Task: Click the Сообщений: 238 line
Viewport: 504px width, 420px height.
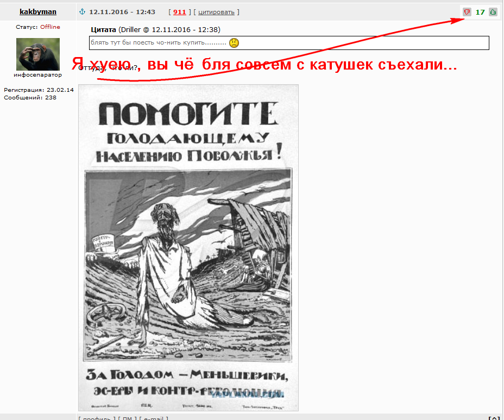Action: point(30,98)
